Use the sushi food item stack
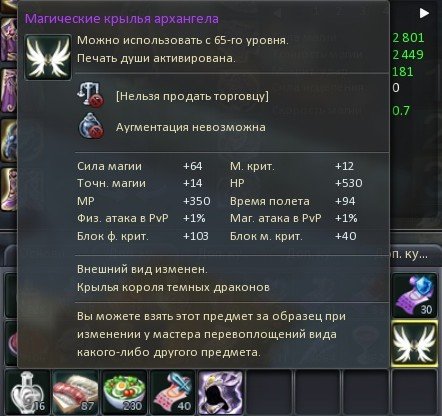The width and height of the screenshot is (442, 416). (x=76, y=393)
